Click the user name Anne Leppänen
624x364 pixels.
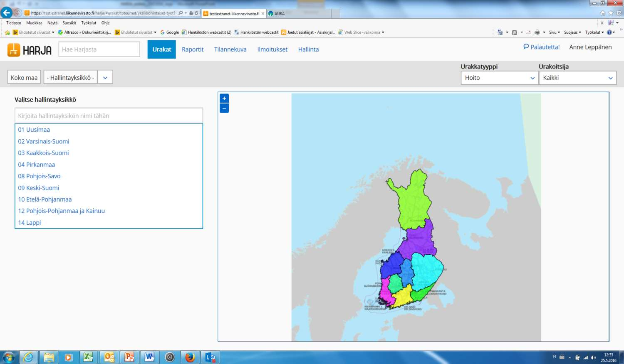click(590, 47)
